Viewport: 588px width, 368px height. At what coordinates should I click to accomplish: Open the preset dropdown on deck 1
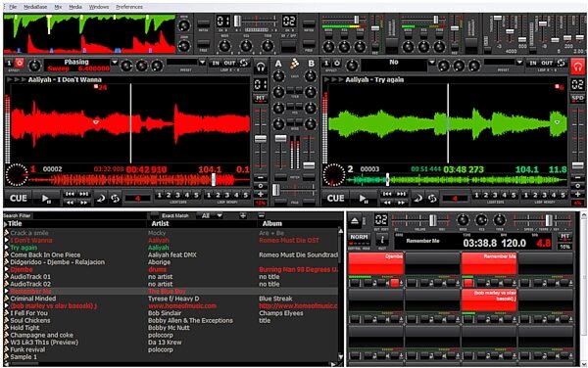202,63
